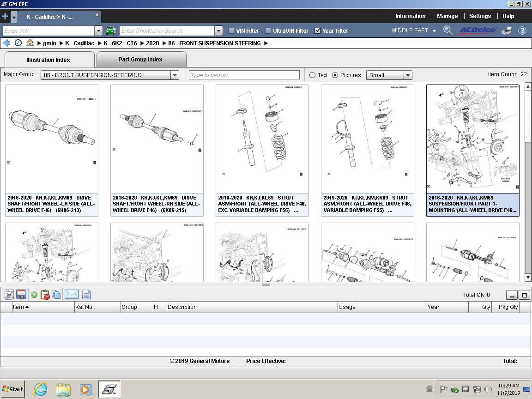Open the Major Group dropdown
532x399 pixels.
[175, 75]
